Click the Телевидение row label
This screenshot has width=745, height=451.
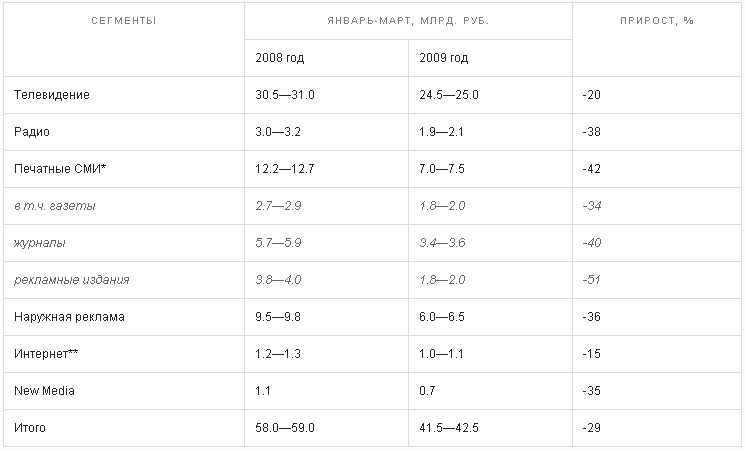pos(52,95)
